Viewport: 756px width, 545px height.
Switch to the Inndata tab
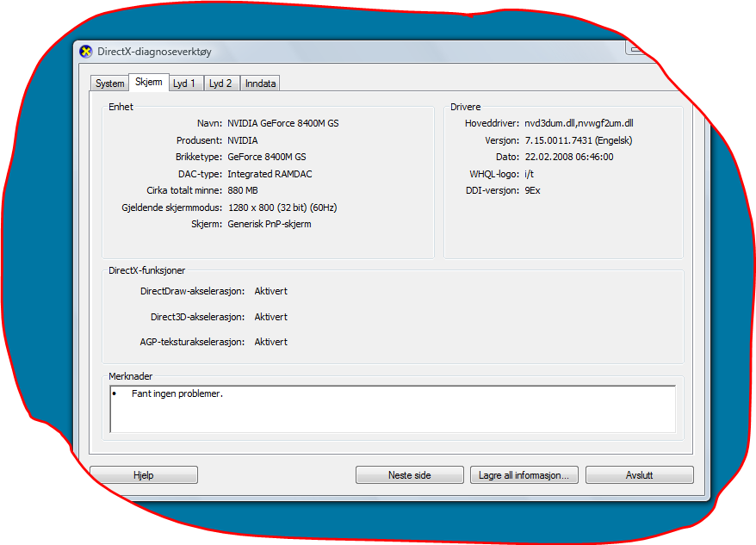point(260,84)
